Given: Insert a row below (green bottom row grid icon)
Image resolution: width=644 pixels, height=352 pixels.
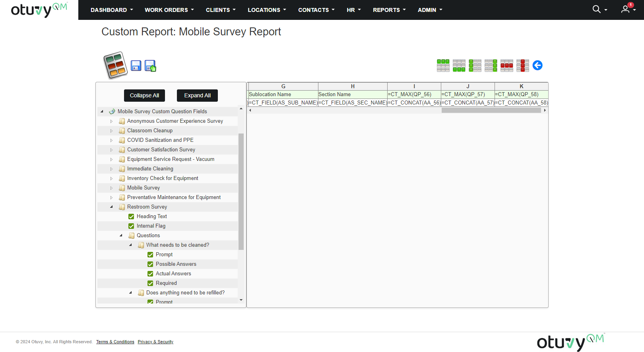Looking at the screenshot, I should [x=459, y=66].
